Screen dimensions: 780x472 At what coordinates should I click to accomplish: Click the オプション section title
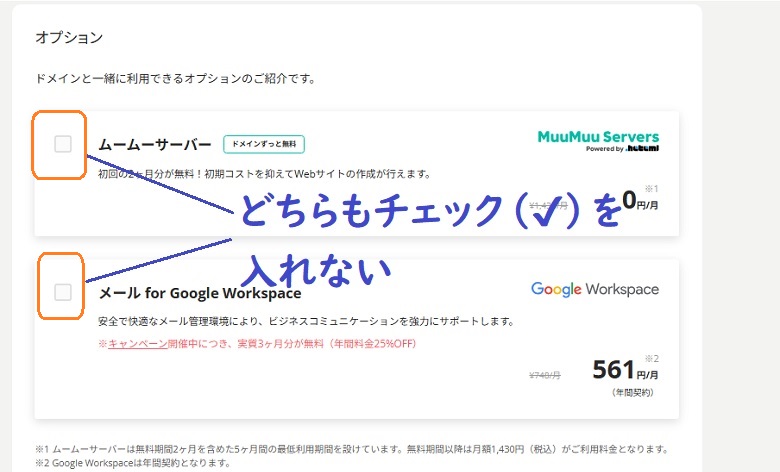tap(69, 37)
